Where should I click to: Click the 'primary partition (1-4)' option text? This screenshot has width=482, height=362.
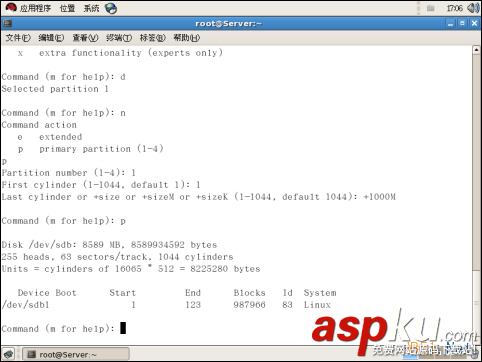click(x=101, y=149)
